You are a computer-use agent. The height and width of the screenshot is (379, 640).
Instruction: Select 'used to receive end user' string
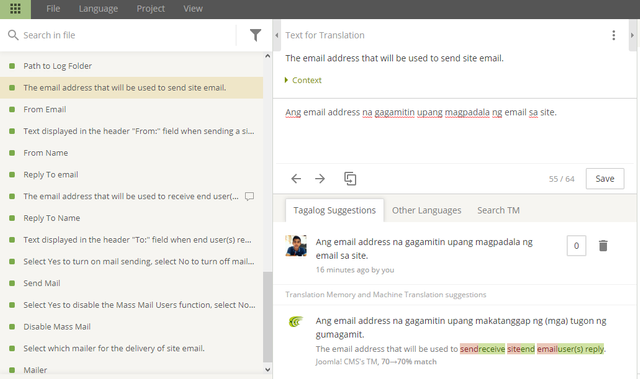[131, 196]
